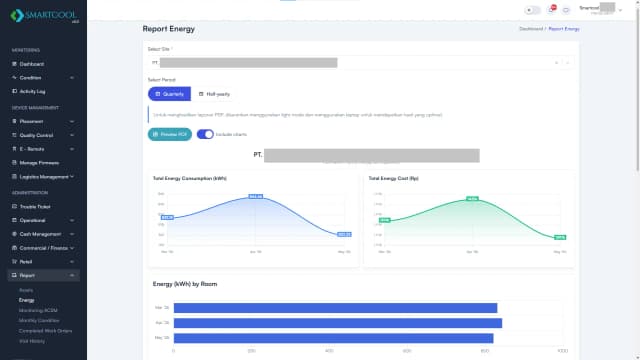Viewport: 640px width, 360px height.
Task: Open the Smartcool user account dropdown
Action: pyautogui.click(x=601, y=10)
